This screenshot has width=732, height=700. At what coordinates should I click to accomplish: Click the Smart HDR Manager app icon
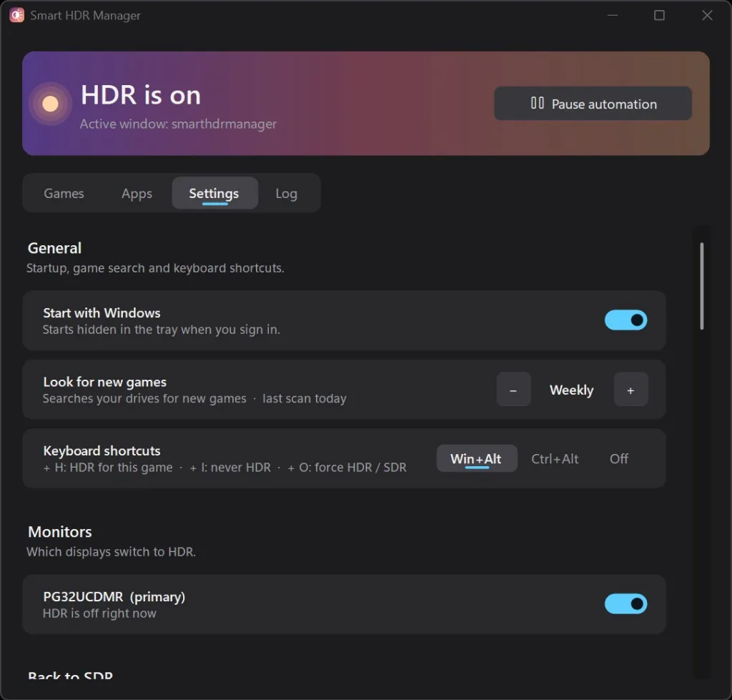tap(17, 16)
